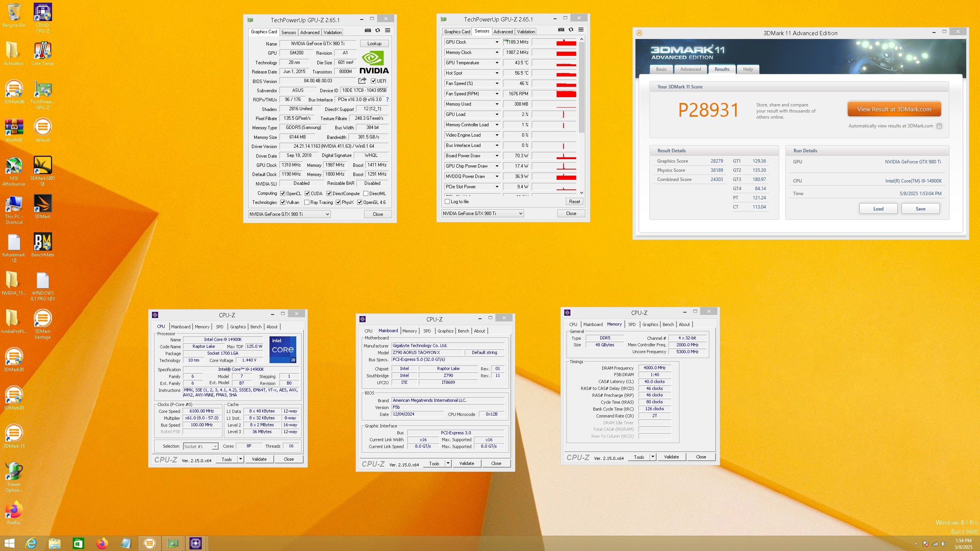Toggle the CUDA checkbox in GPU-Z
Image resolution: width=980 pixels, height=551 pixels.
tap(307, 193)
